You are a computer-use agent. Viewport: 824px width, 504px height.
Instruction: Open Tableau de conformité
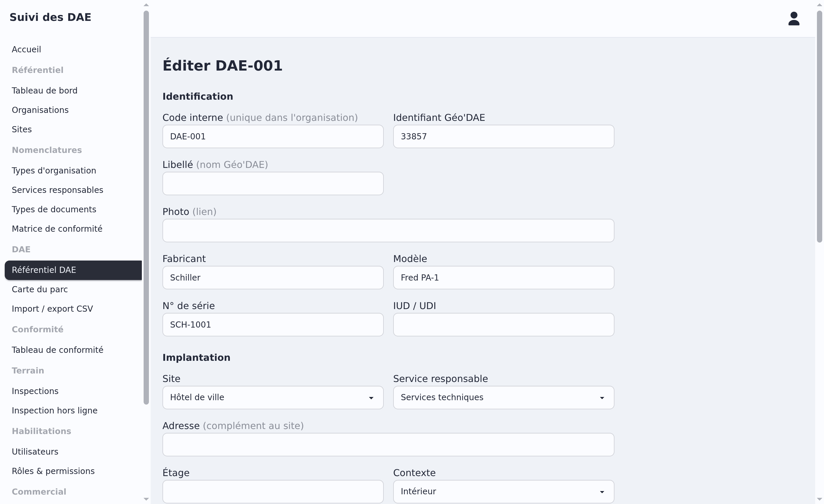[73, 350]
